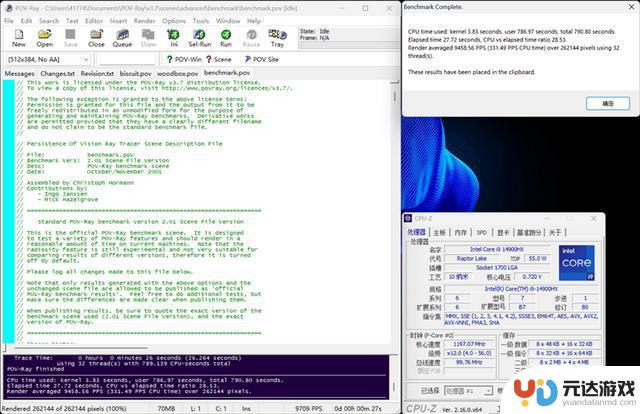Click the Raptor Lake code name field

(471, 258)
